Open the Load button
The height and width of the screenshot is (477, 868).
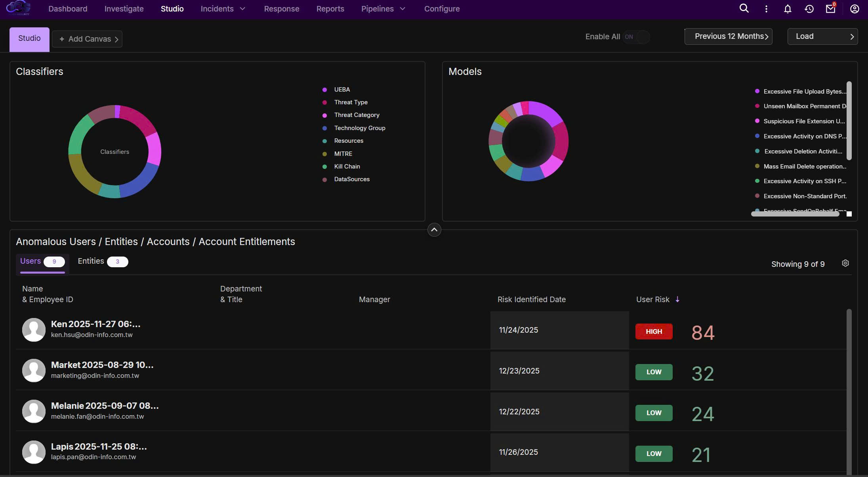point(822,36)
